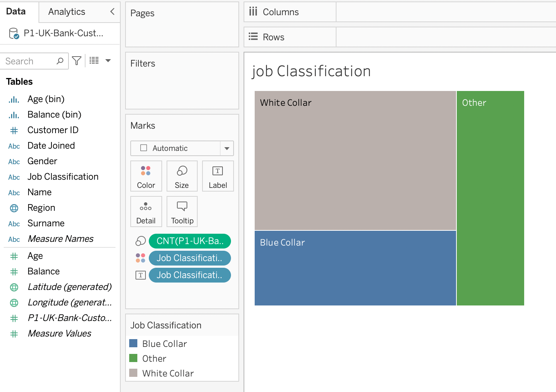The height and width of the screenshot is (392, 556).
Task: Select the Data tab
Action: pos(16,12)
